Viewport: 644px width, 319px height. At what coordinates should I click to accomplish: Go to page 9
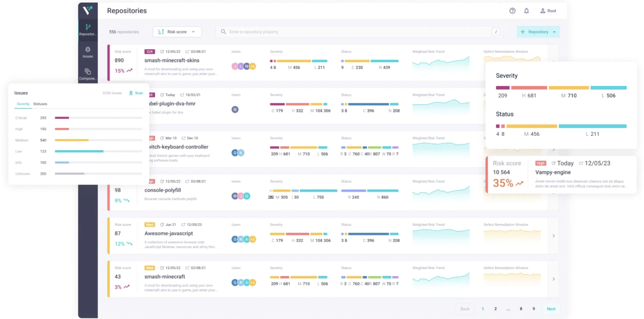[533, 309]
